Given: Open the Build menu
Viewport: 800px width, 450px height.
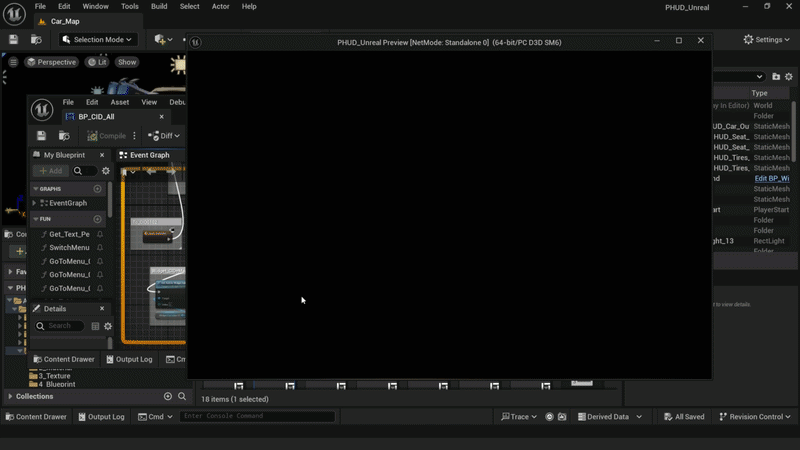Looking at the screenshot, I should click(159, 7).
